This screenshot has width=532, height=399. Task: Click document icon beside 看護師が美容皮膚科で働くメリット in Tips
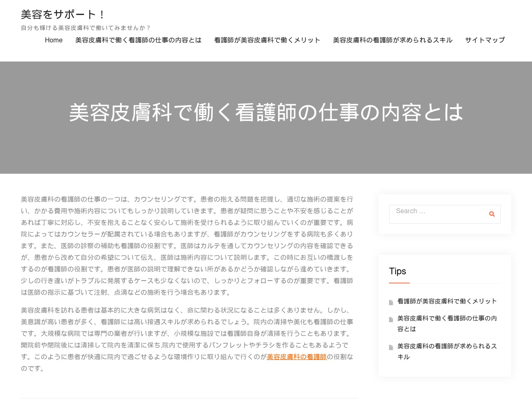pyautogui.click(x=391, y=303)
